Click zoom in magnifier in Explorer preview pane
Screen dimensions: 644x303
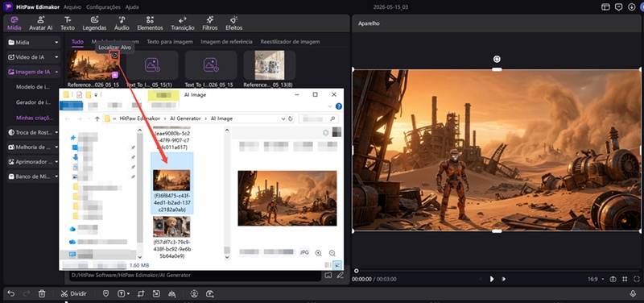(318, 253)
